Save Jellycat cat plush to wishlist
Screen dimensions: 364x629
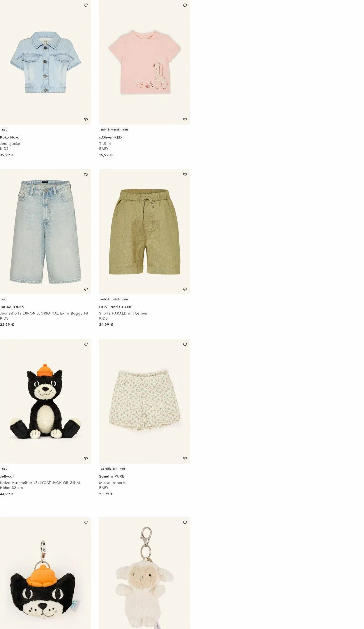pos(86,344)
